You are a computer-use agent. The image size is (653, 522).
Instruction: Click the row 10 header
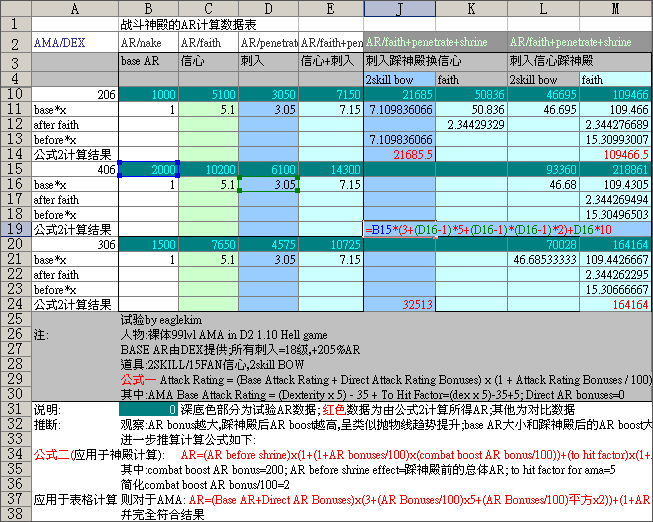(x=15, y=94)
